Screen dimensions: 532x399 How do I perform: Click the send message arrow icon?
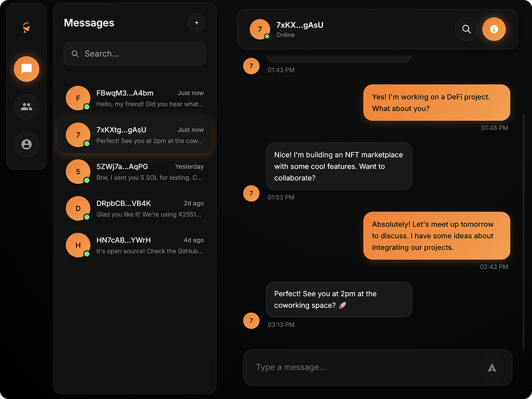492,368
